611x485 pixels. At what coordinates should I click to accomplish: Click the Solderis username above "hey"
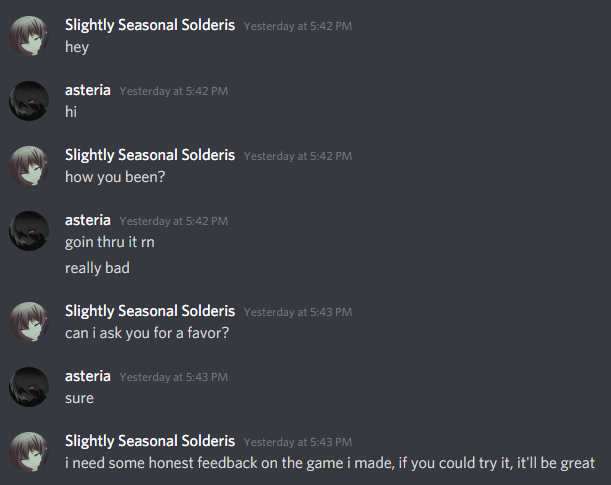pyautogui.click(x=150, y=25)
